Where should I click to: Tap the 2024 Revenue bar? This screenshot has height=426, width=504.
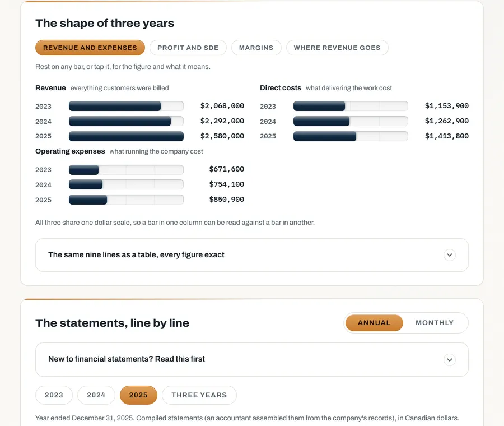[x=120, y=121]
